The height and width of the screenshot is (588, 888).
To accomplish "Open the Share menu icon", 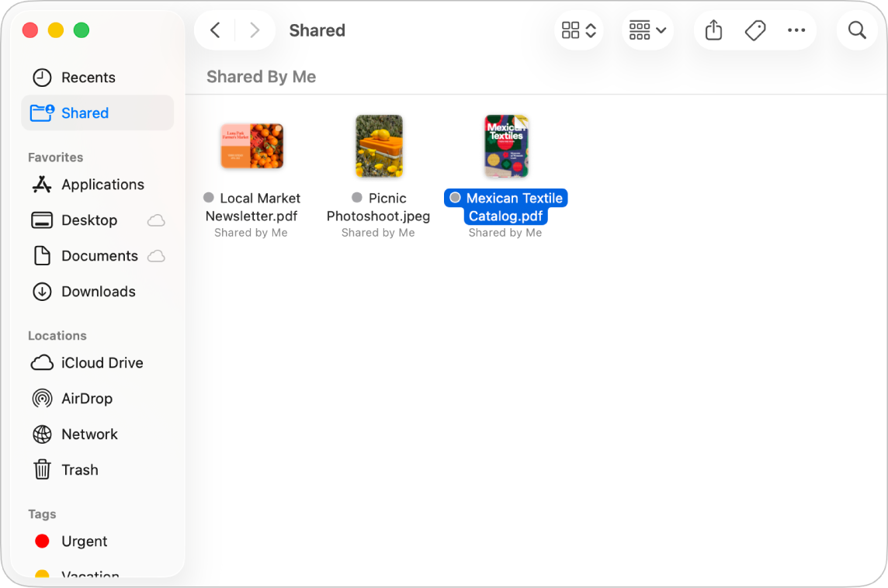I will pyautogui.click(x=713, y=29).
